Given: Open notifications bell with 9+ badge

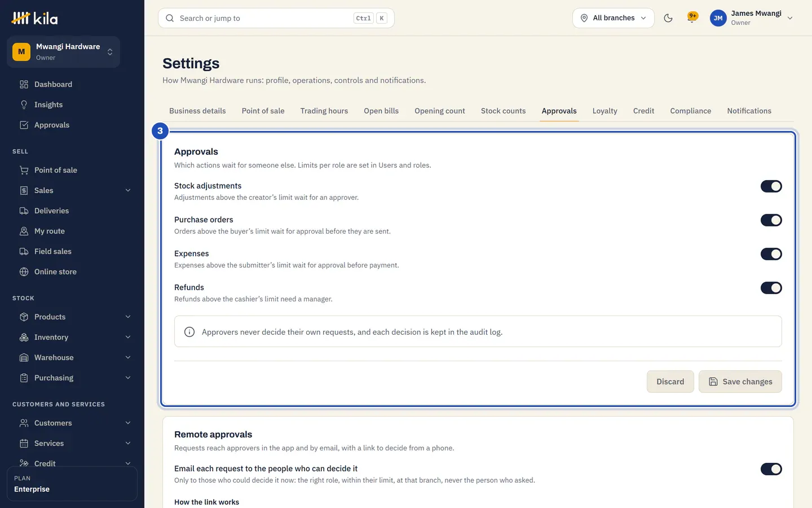Looking at the screenshot, I should click(x=692, y=18).
